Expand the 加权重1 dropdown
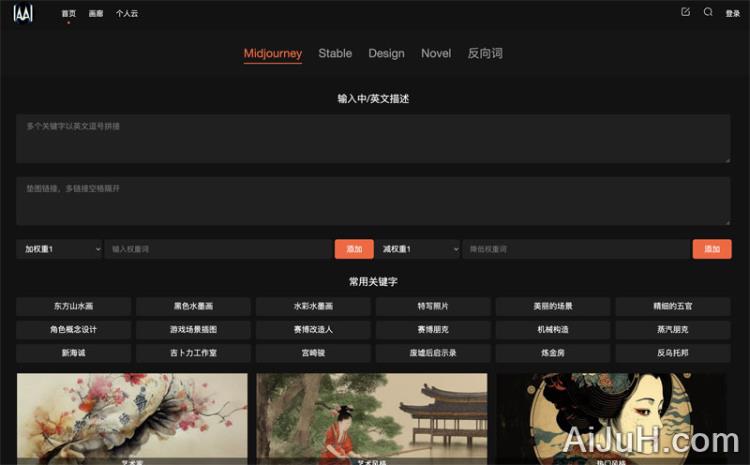 pyautogui.click(x=59, y=249)
